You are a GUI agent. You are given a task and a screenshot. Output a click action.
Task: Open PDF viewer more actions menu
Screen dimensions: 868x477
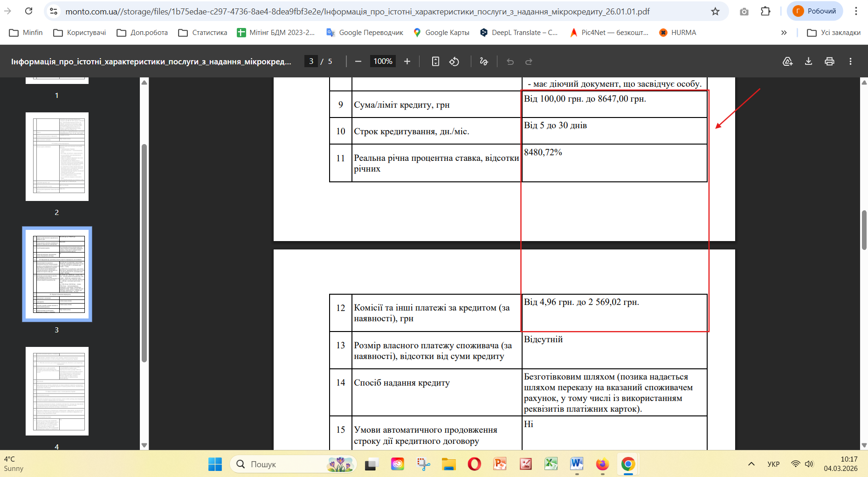click(x=850, y=61)
